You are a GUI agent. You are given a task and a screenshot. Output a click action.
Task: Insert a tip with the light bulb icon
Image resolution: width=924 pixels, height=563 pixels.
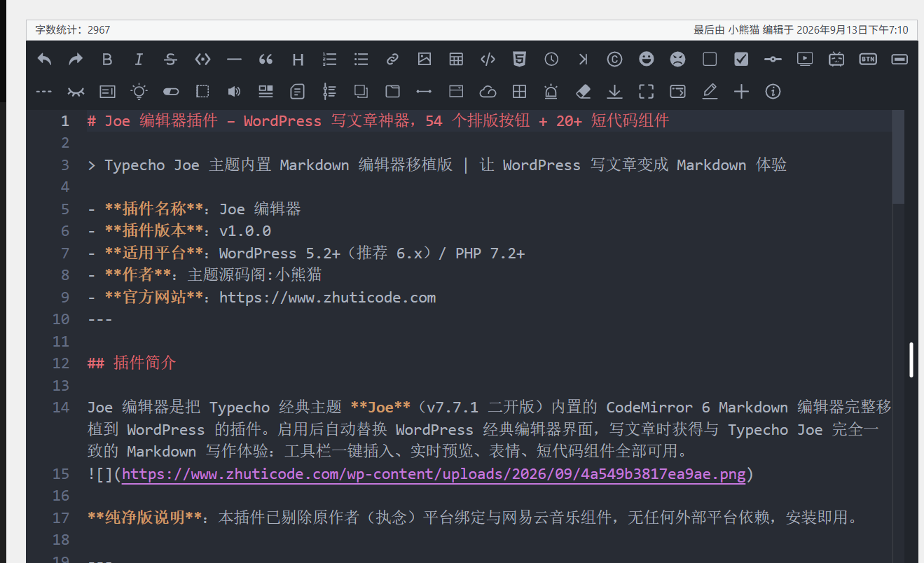tap(139, 92)
